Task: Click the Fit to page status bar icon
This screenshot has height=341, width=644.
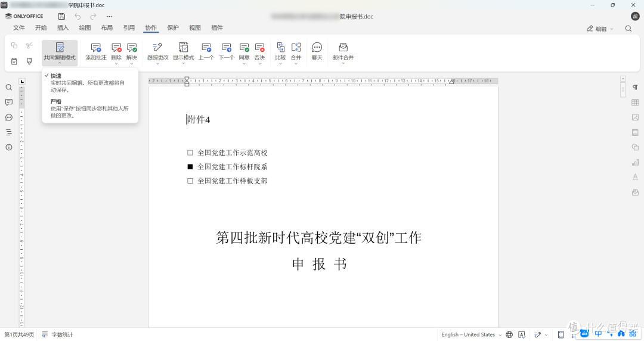Action: [x=561, y=334]
